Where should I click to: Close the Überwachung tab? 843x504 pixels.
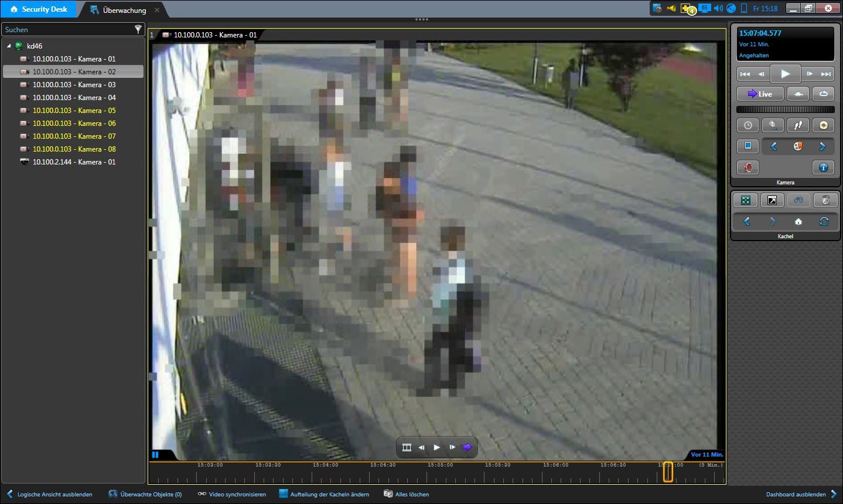click(x=157, y=10)
